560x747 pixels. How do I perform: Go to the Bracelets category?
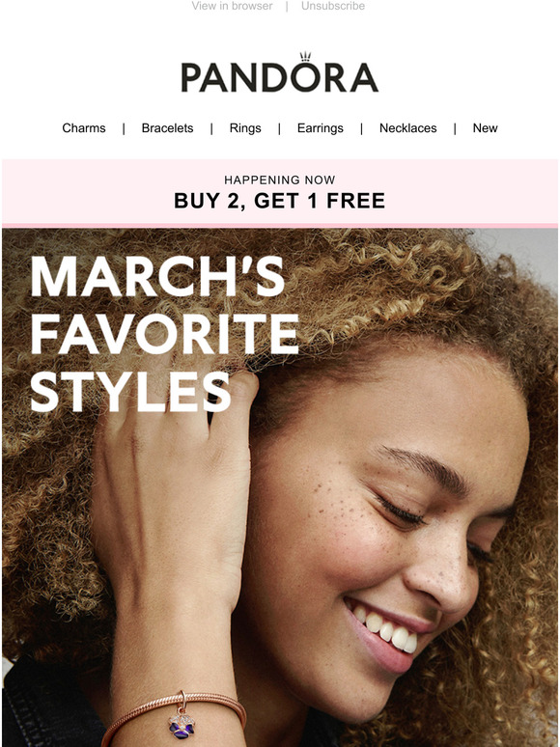pyautogui.click(x=167, y=128)
